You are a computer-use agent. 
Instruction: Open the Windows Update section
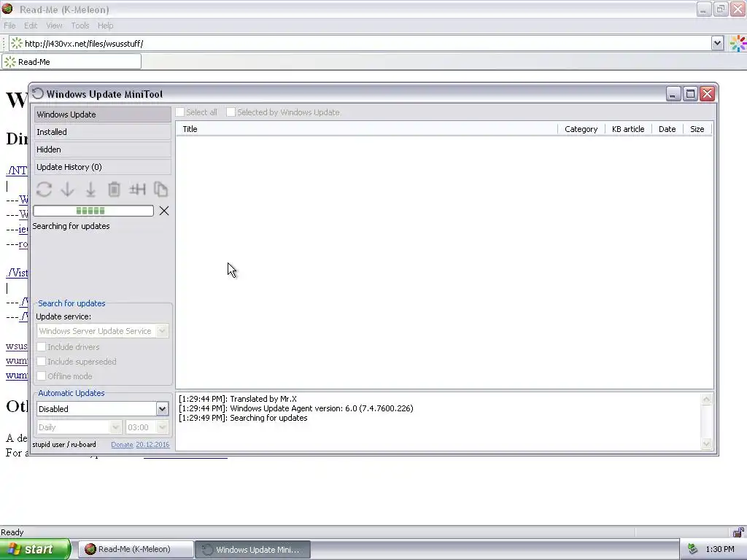click(102, 114)
